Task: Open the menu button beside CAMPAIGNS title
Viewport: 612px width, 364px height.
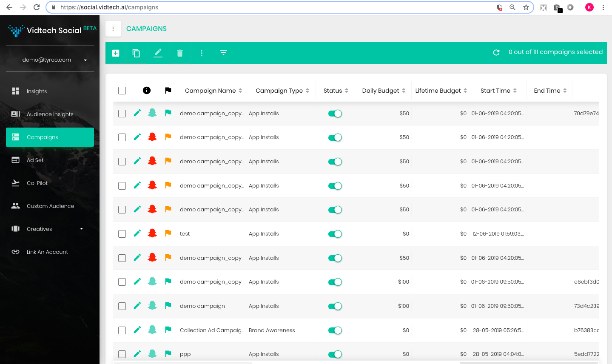Action: coord(113,29)
